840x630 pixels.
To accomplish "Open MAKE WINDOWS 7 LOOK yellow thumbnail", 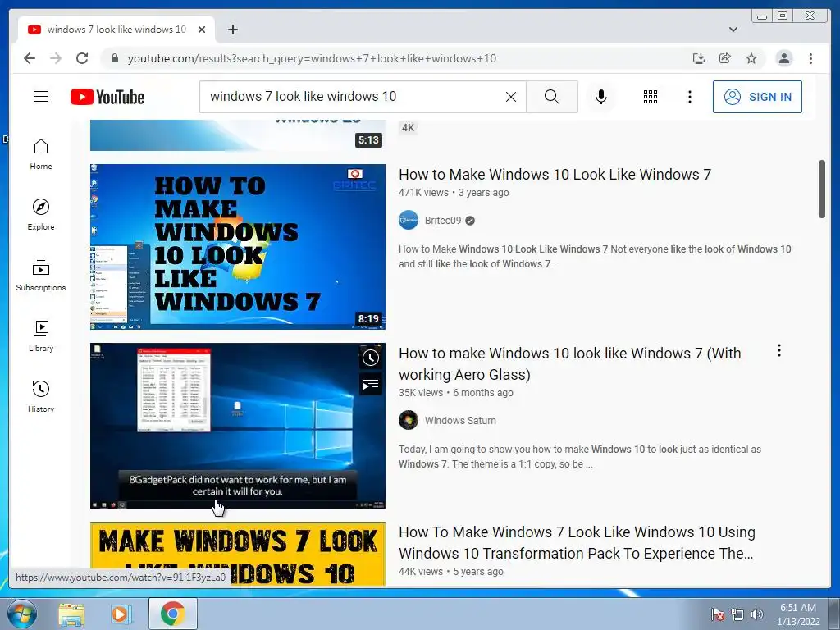I will click(238, 554).
